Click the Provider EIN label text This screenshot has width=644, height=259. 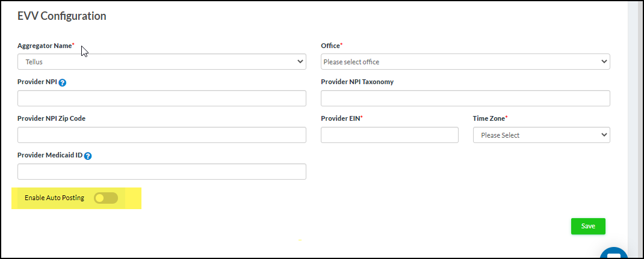(x=340, y=118)
